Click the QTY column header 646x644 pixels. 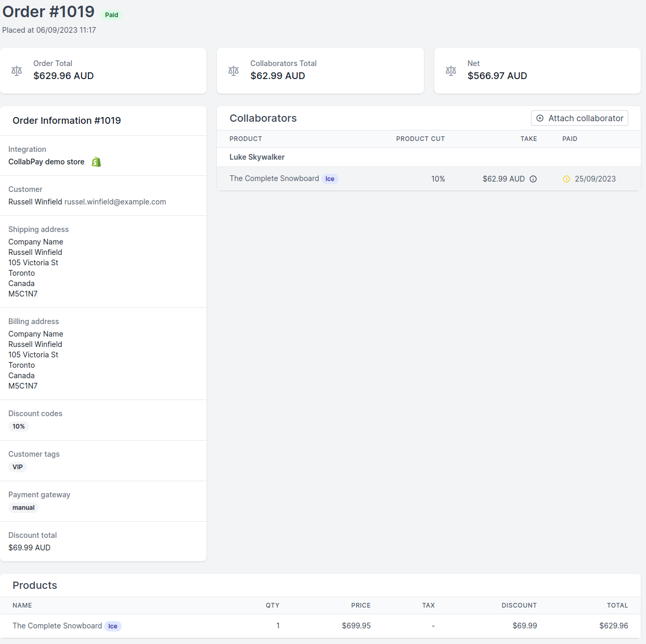pyautogui.click(x=273, y=606)
